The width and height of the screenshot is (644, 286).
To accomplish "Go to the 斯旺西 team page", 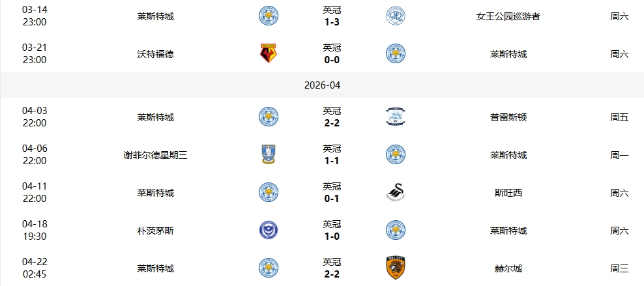I will (x=508, y=193).
